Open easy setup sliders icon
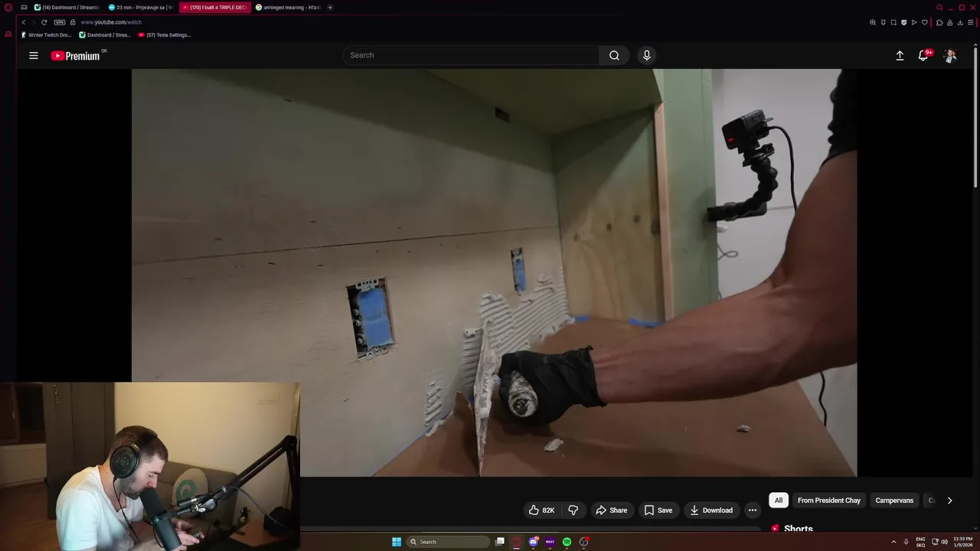980x551 pixels. [970, 22]
